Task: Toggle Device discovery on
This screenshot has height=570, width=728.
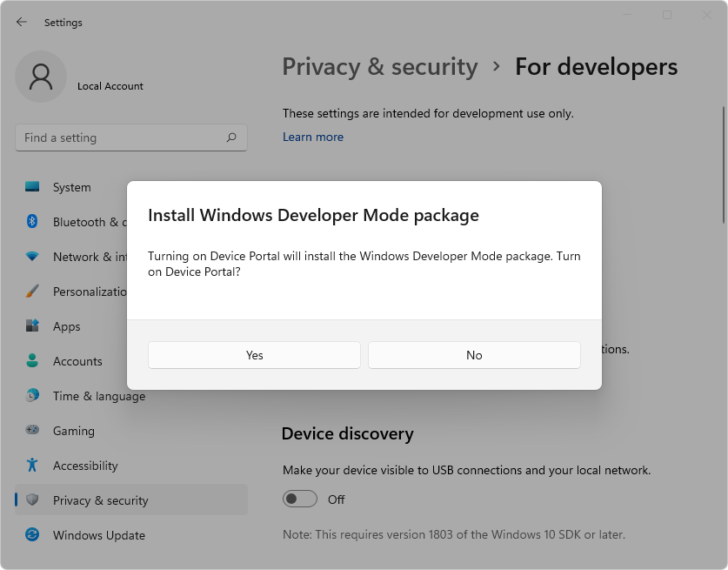Action: (x=300, y=500)
